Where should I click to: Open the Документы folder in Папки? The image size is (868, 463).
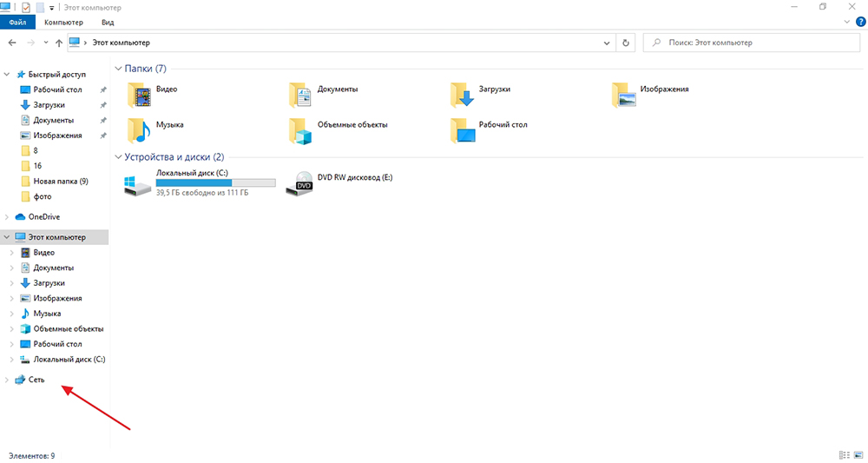point(323,95)
